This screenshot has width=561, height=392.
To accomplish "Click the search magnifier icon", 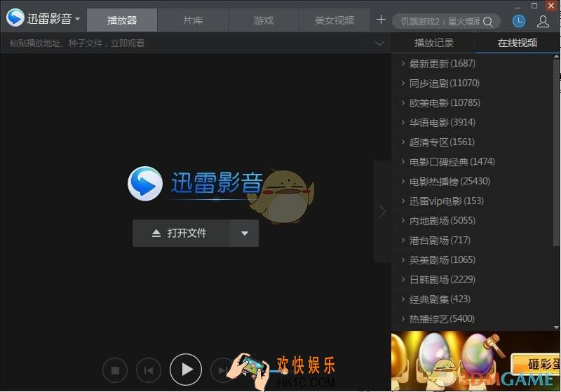I will (x=488, y=22).
